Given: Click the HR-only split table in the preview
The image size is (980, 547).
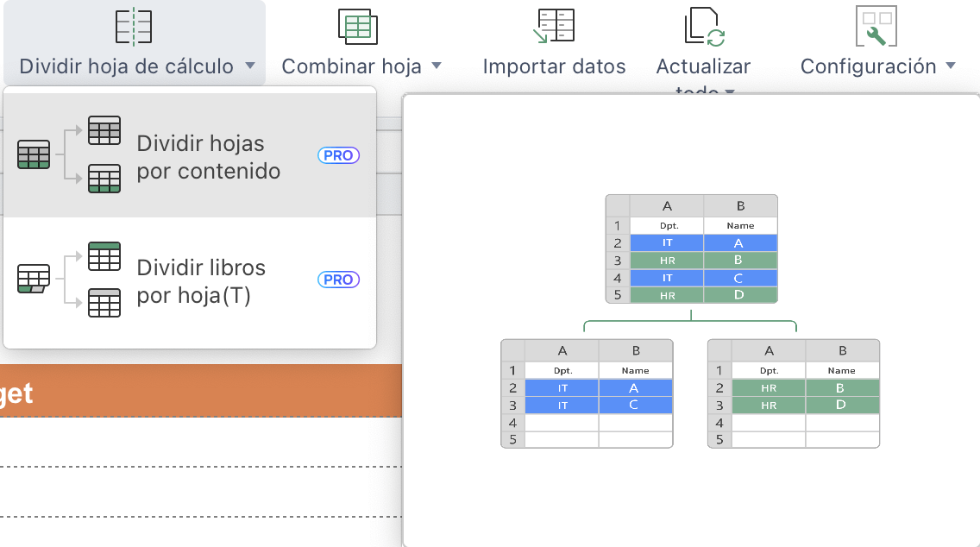Looking at the screenshot, I should pos(793,393).
